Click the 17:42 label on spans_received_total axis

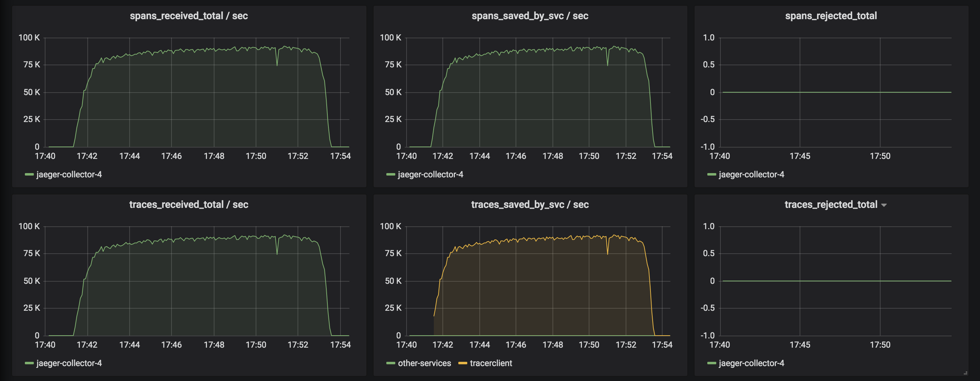point(87,156)
